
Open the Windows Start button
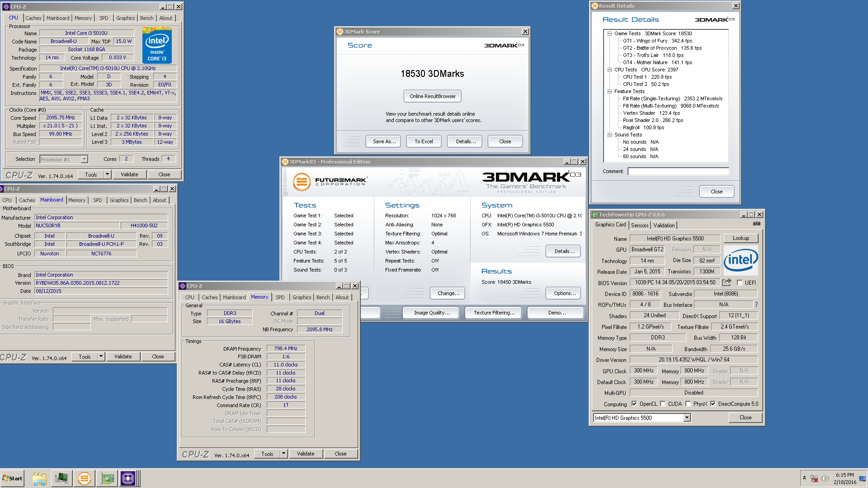tap(12, 479)
